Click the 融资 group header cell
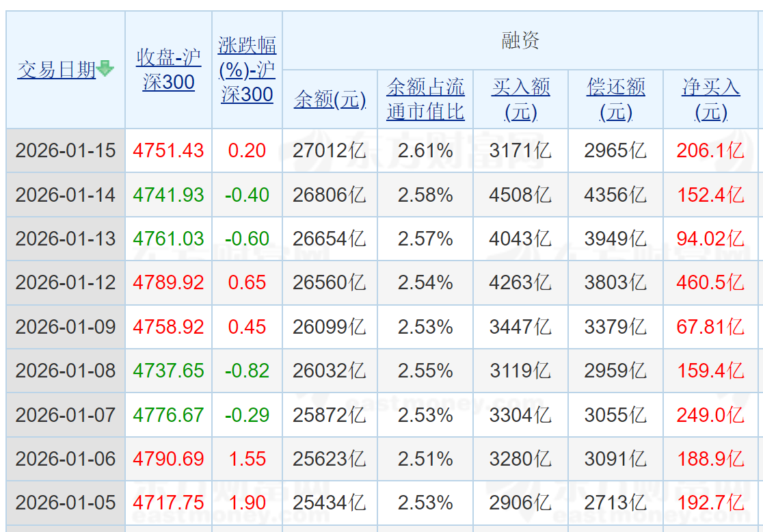763x532 pixels. pyautogui.click(x=520, y=40)
